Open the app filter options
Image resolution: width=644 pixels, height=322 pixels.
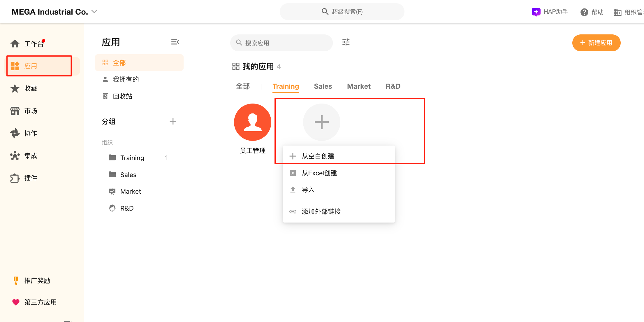pyautogui.click(x=346, y=42)
